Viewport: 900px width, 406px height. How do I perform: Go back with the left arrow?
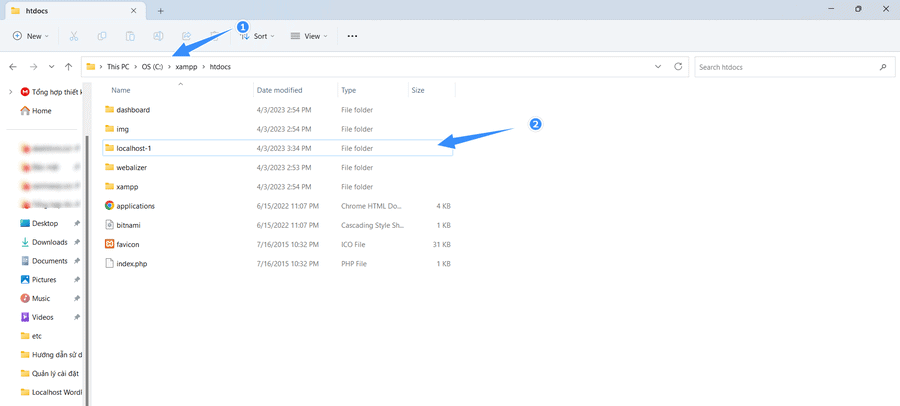pos(13,67)
